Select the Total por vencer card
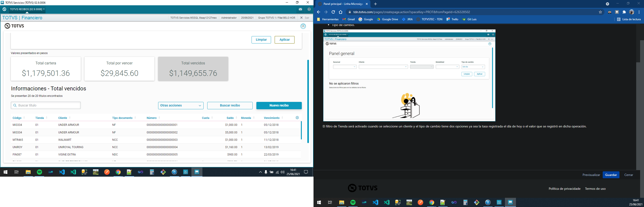The width and height of the screenshot is (644, 207). tap(120, 69)
